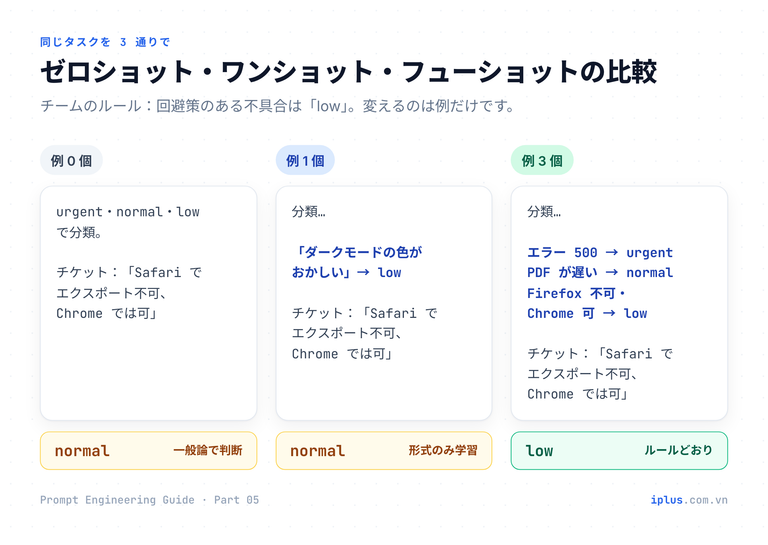Click the 例 3 個 pill label
This screenshot has width=768, height=545.
pyautogui.click(x=542, y=161)
